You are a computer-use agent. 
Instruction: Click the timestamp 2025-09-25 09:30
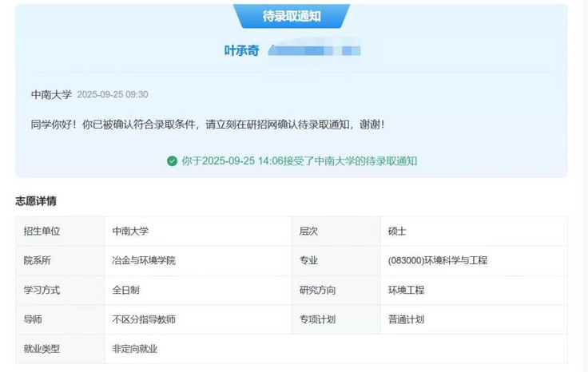point(113,94)
